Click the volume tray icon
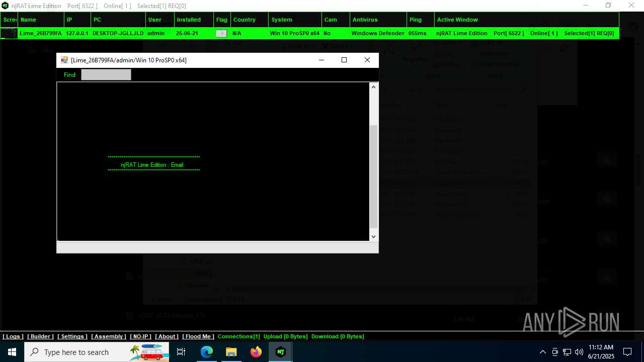644x362 pixels. click(579, 352)
